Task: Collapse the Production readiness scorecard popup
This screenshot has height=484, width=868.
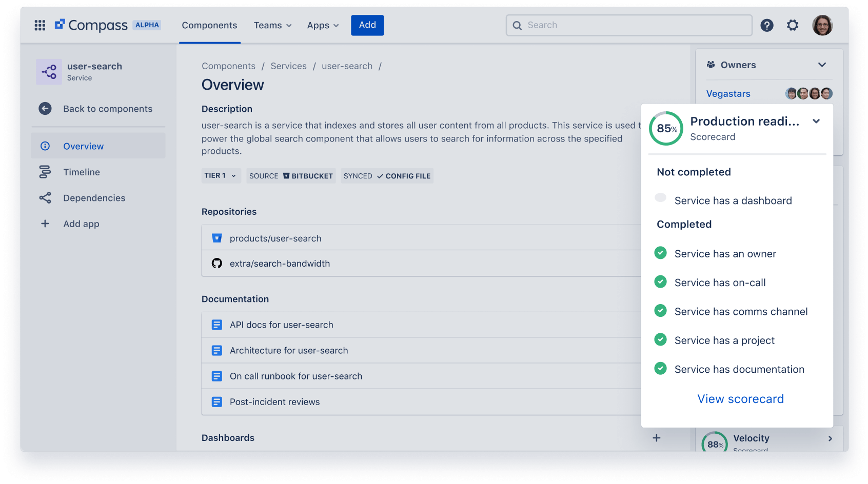Action: [x=816, y=121]
